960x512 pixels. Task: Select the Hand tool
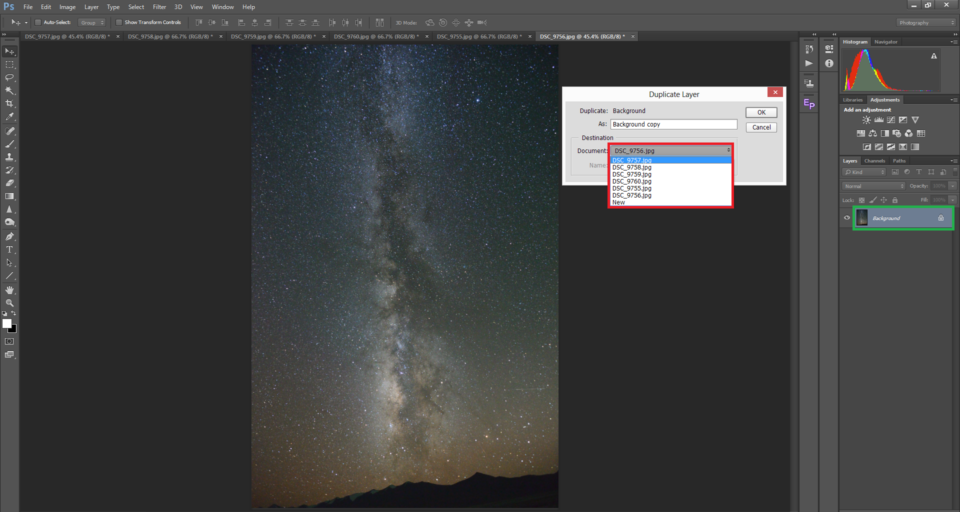click(x=10, y=289)
